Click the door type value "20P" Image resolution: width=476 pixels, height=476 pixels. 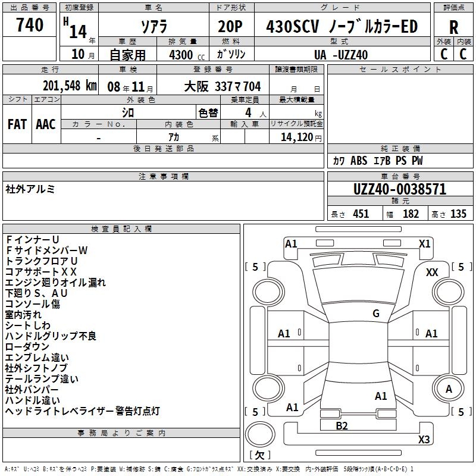pos(230,27)
